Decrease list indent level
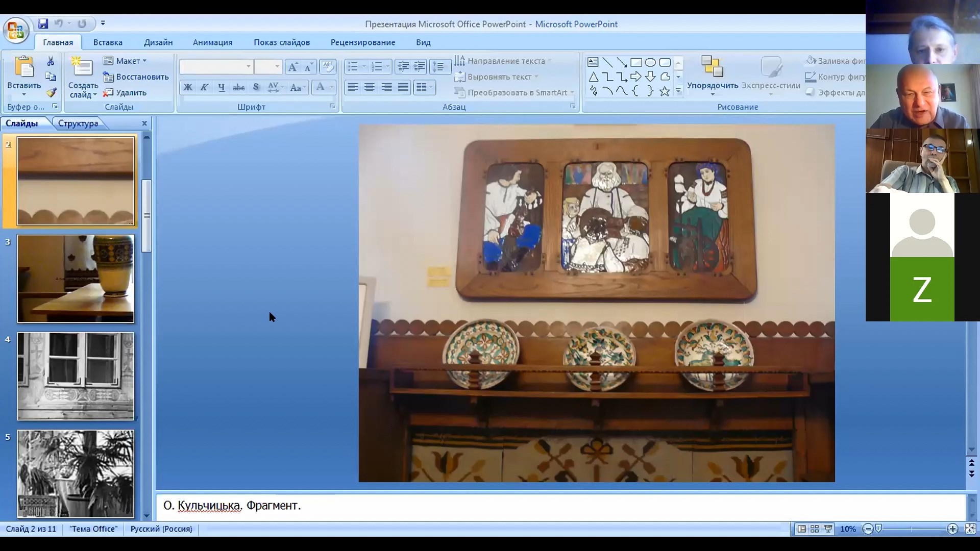Image resolution: width=980 pixels, height=551 pixels. (x=403, y=67)
